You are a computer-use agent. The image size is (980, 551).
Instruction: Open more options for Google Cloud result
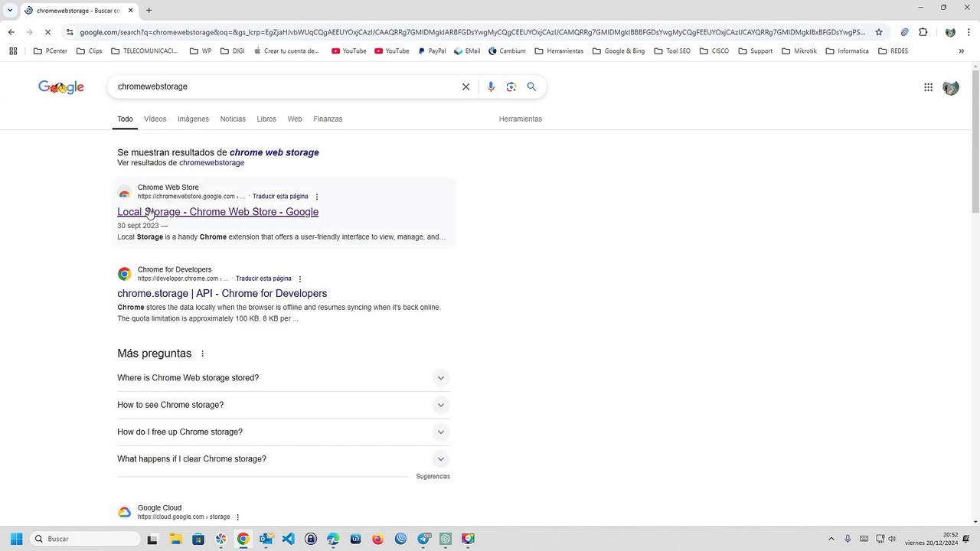tap(238, 517)
